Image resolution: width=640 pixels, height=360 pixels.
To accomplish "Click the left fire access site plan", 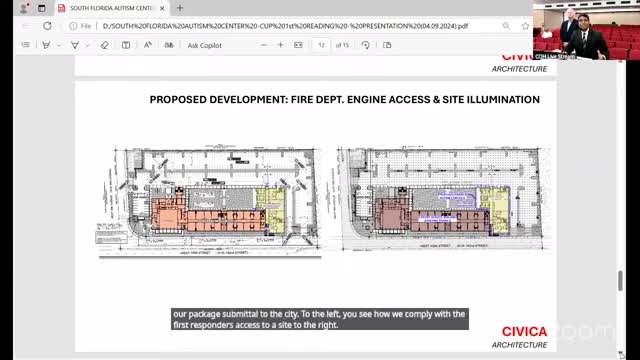I will point(208,201).
